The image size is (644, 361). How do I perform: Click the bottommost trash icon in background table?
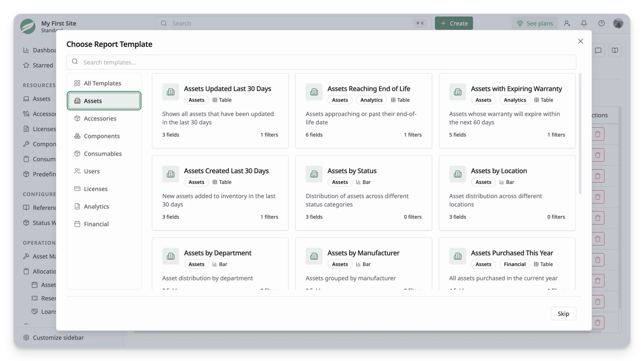pyautogui.click(x=598, y=322)
